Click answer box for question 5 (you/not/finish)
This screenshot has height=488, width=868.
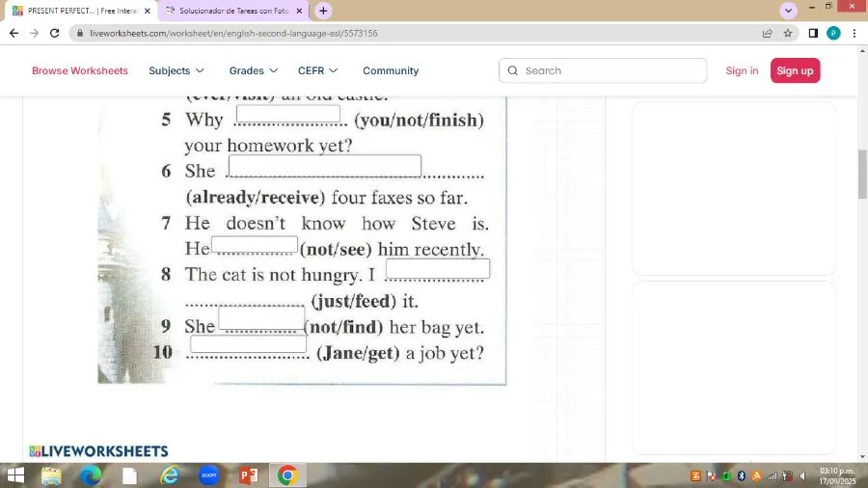[x=288, y=114]
